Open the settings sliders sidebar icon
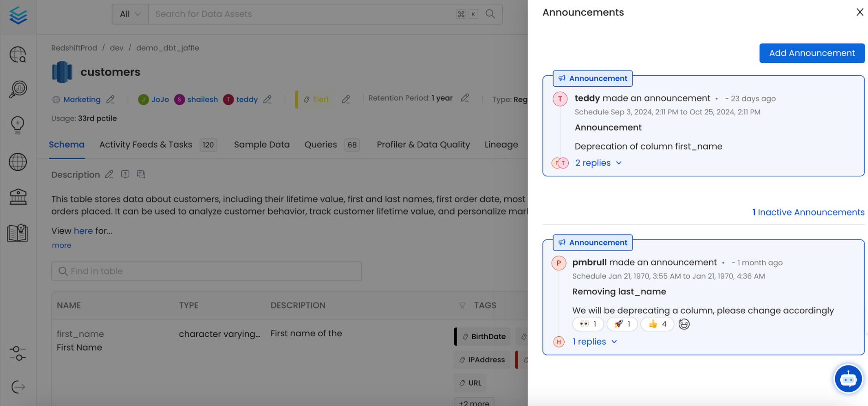 [x=18, y=353]
